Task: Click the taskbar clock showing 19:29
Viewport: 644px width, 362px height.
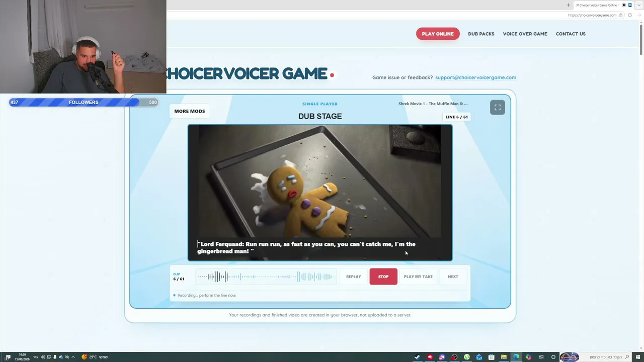Action: click(22, 357)
